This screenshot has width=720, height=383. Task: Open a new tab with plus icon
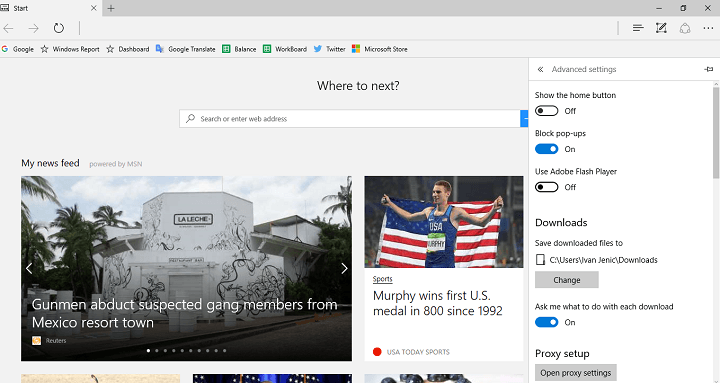[111, 8]
